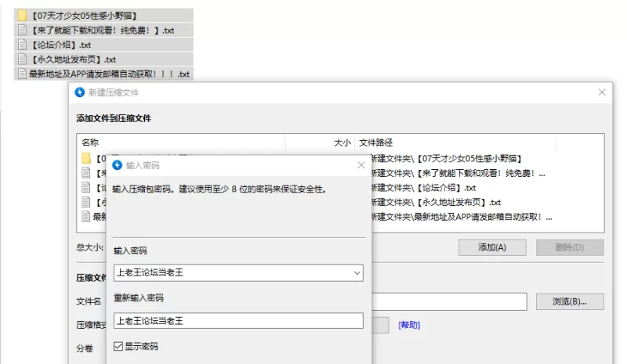The width and height of the screenshot is (627, 364).
Task: Click the app icon in the 输入密码 title bar
Action: pyautogui.click(x=118, y=165)
